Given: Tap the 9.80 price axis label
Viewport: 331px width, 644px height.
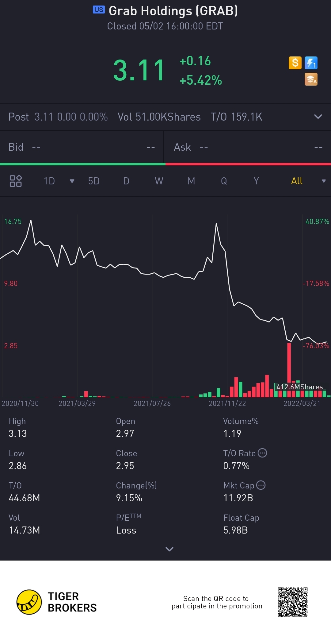Looking at the screenshot, I should (11, 283).
